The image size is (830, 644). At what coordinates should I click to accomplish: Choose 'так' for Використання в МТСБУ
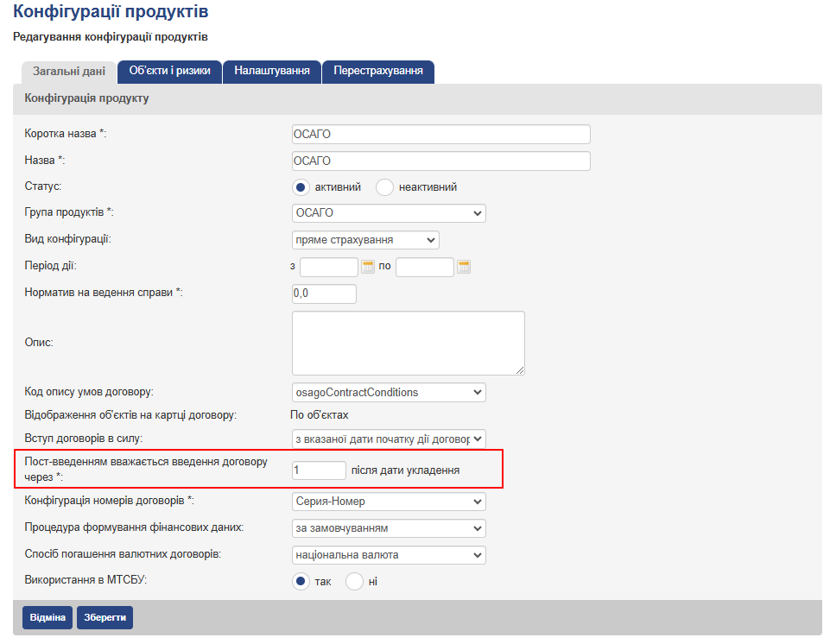pos(301,582)
